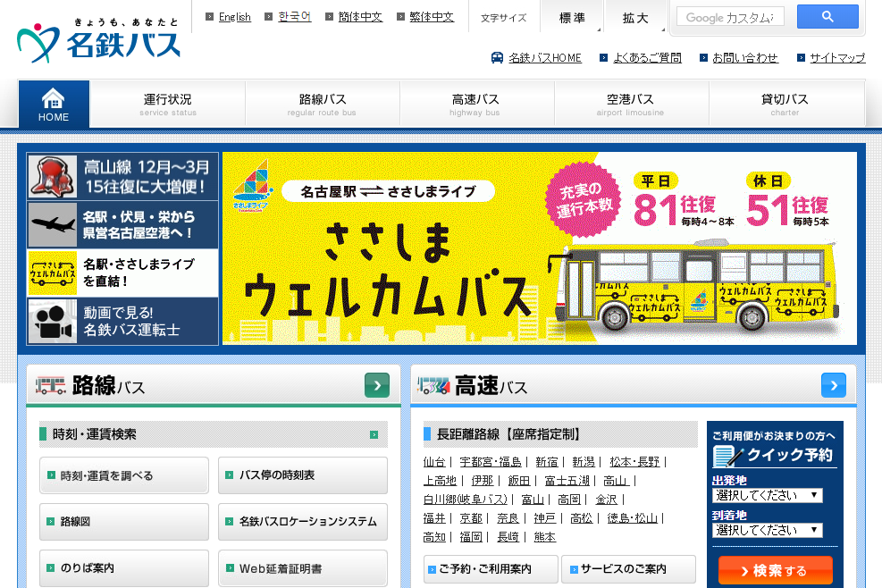882x588 pixels.
Task: Click the 時刻・運賃を調べる button
Action: [123, 475]
